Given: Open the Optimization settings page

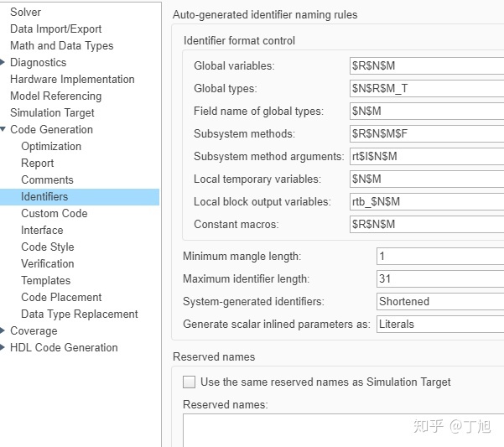Looking at the screenshot, I should pyautogui.click(x=51, y=147).
